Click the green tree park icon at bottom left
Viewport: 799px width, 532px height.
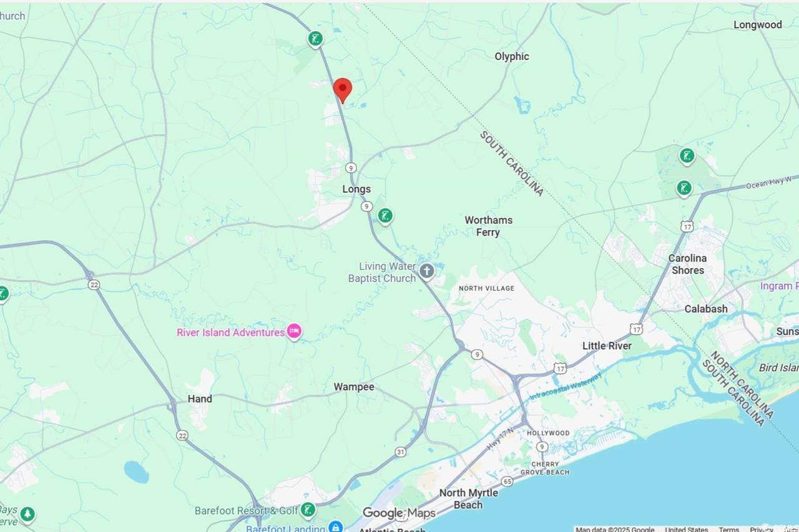click(27, 515)
